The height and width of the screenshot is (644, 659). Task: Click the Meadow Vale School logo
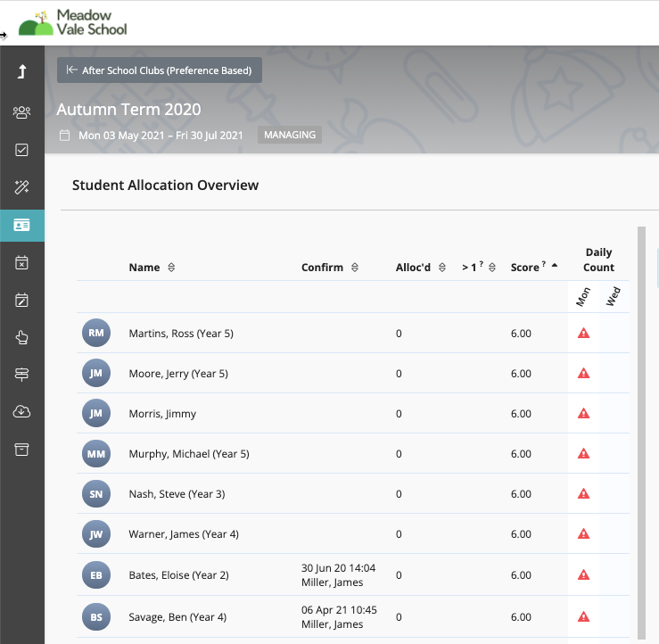[x=73, y=22]
